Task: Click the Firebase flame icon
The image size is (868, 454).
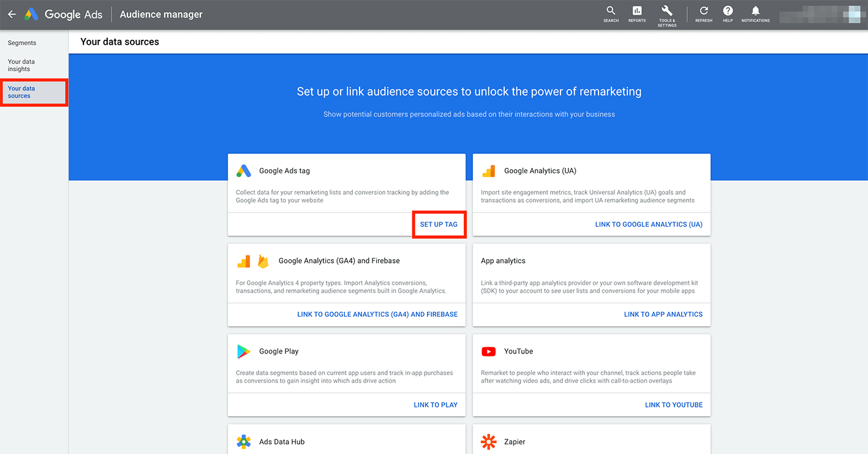Action: click(x=263, y=261)
